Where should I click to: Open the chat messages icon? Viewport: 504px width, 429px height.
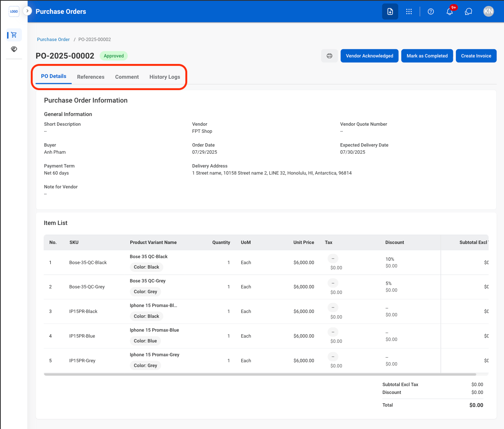point(469,12)
